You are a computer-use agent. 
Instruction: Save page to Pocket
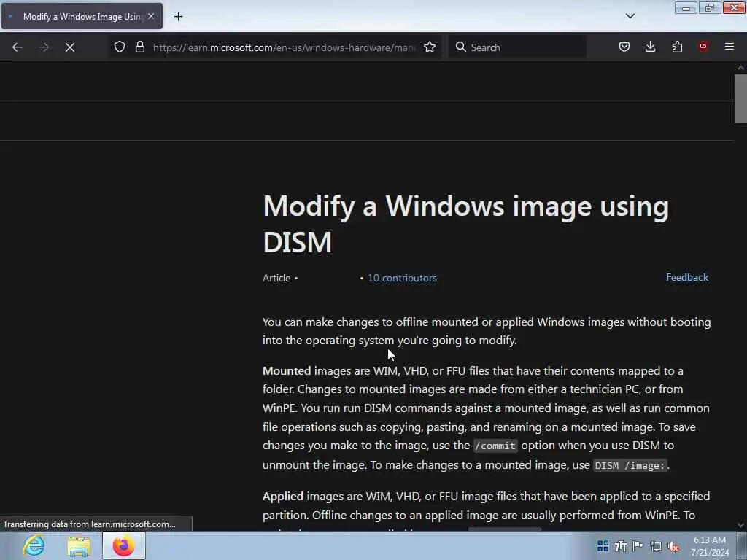(x=624, y=47)
